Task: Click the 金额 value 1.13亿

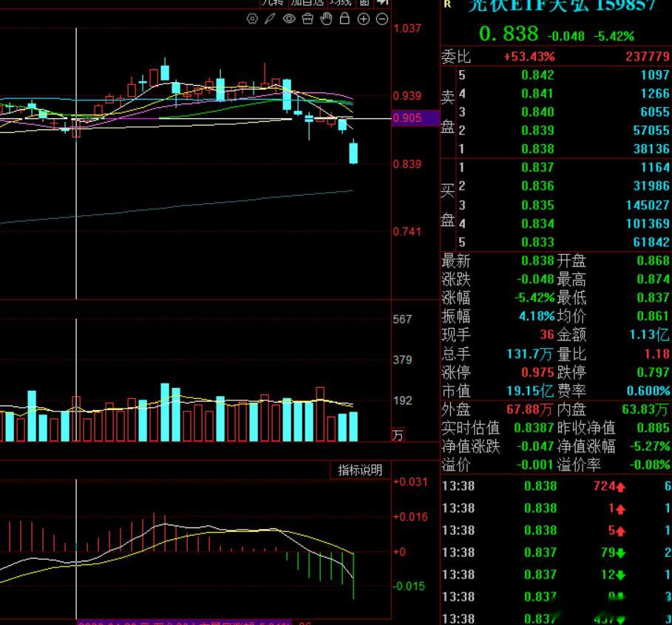Action: coord(649,335)
